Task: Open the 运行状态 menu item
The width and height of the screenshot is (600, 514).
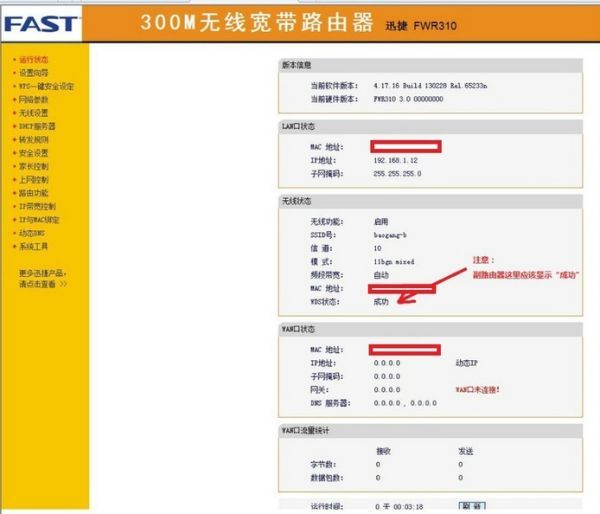Action: tap(34, 60)
